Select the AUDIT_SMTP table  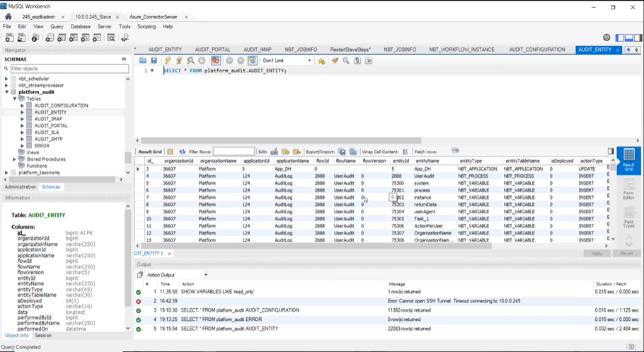[48, 139]
